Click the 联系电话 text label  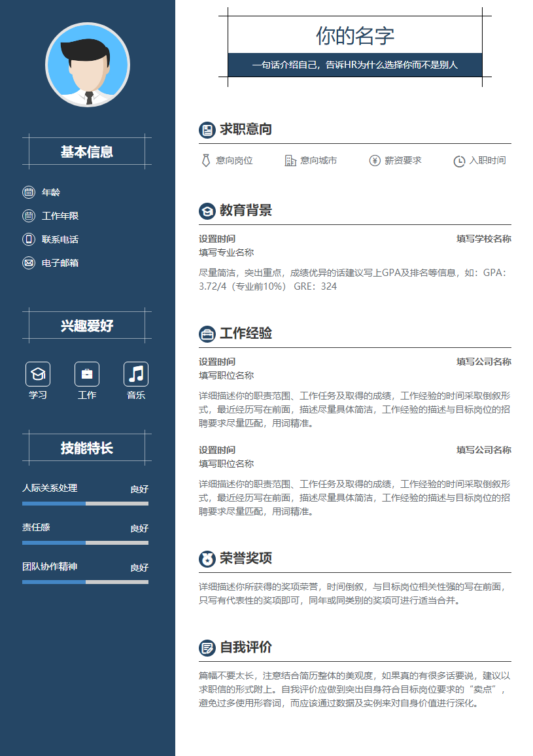(60, 239)
